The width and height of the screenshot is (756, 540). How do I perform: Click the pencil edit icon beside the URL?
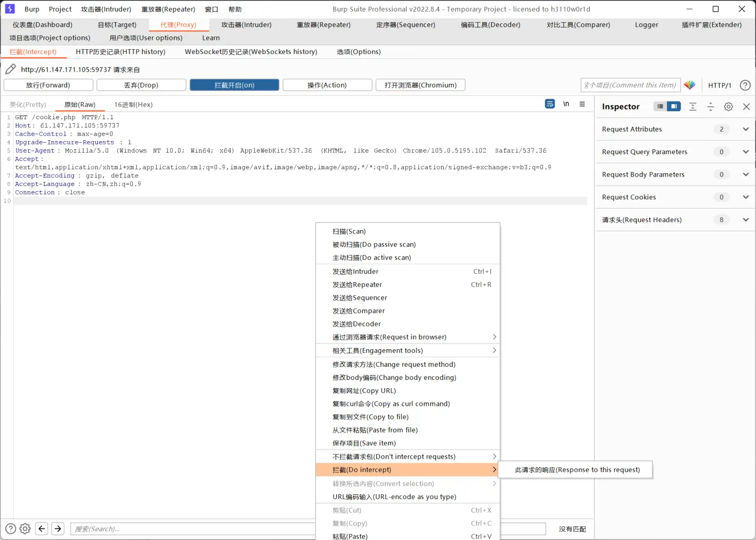pos(11,70)
